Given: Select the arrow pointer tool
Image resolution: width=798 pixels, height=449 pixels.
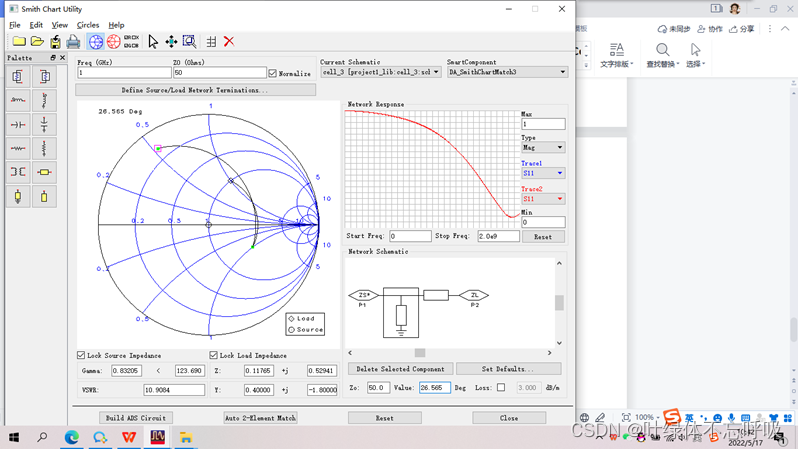Looking at the screenshot, I should [153, 42].
